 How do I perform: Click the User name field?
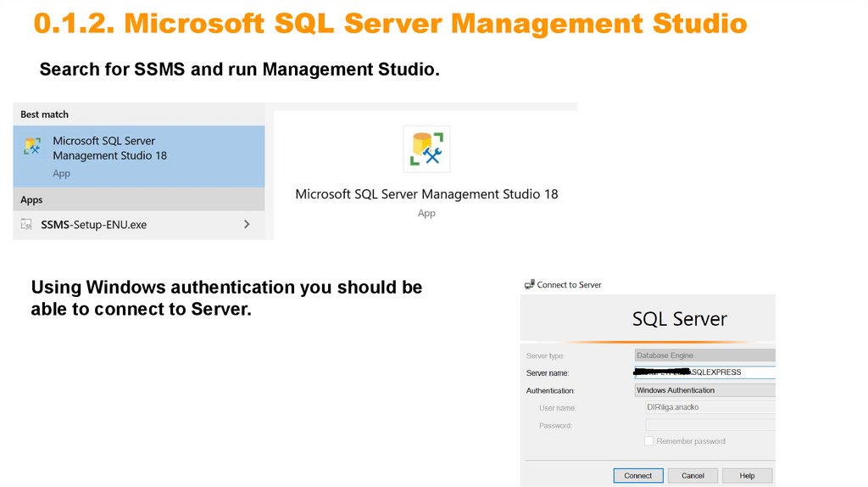point(710,407)
